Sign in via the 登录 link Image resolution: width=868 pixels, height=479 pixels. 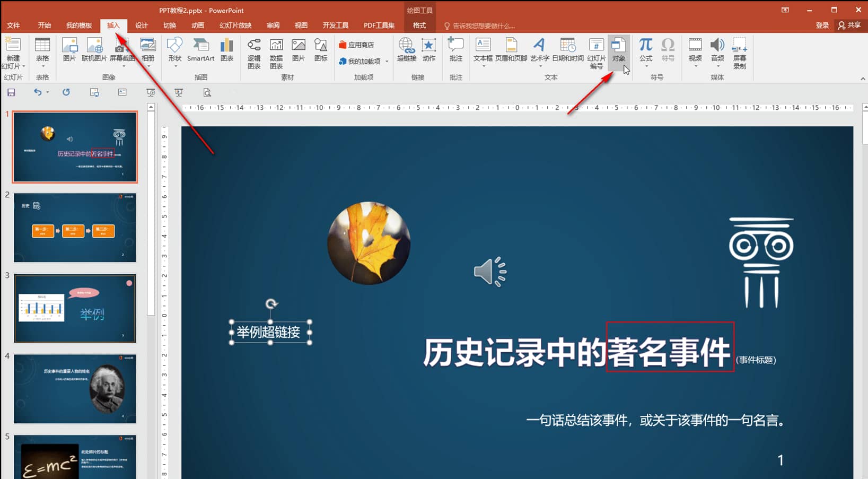pyautogui.click(x=822, y=25)
